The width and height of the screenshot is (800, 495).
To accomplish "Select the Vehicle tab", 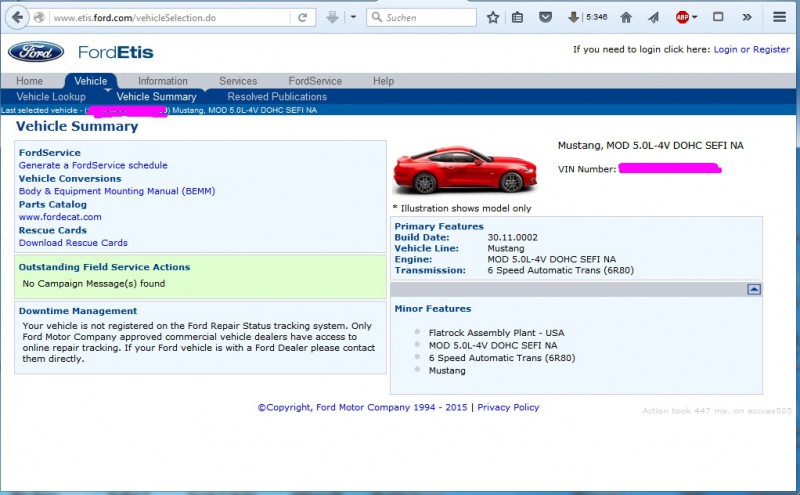I will click(91, 81).
